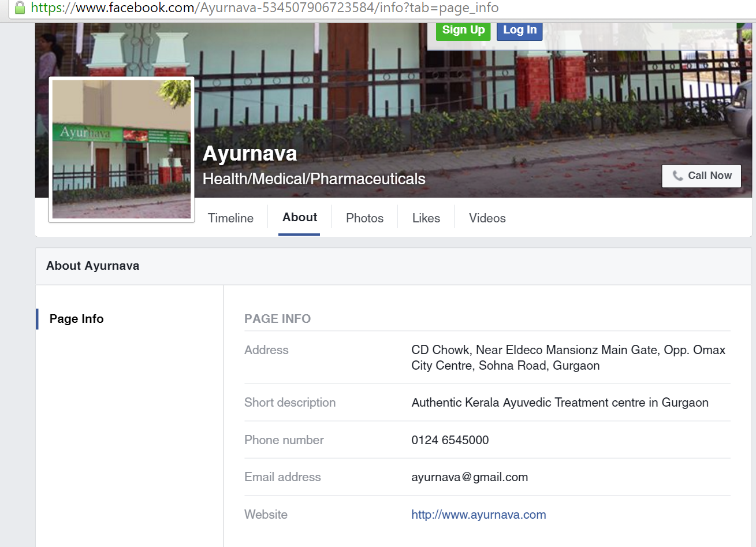Switch to the Photos tab

[364, 218]
